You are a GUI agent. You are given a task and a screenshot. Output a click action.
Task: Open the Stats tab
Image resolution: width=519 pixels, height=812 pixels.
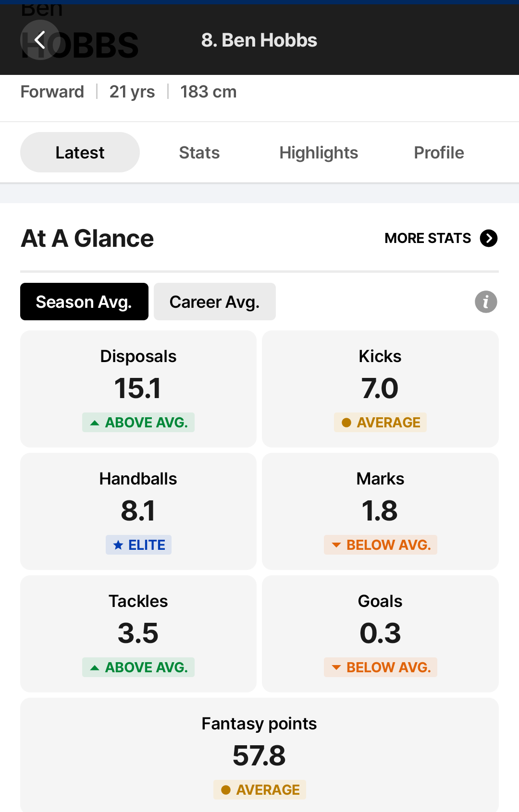point(199,153)
